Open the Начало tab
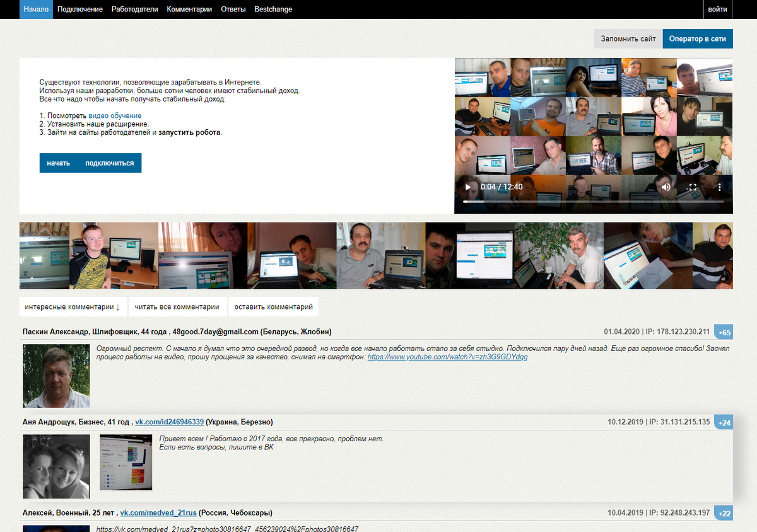 36,9
